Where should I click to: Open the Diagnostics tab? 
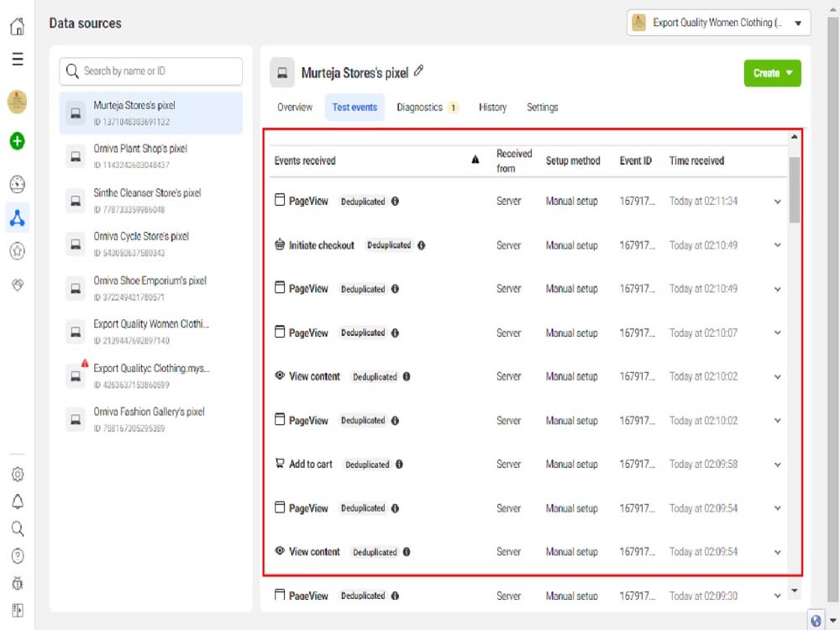pos(427,108)
